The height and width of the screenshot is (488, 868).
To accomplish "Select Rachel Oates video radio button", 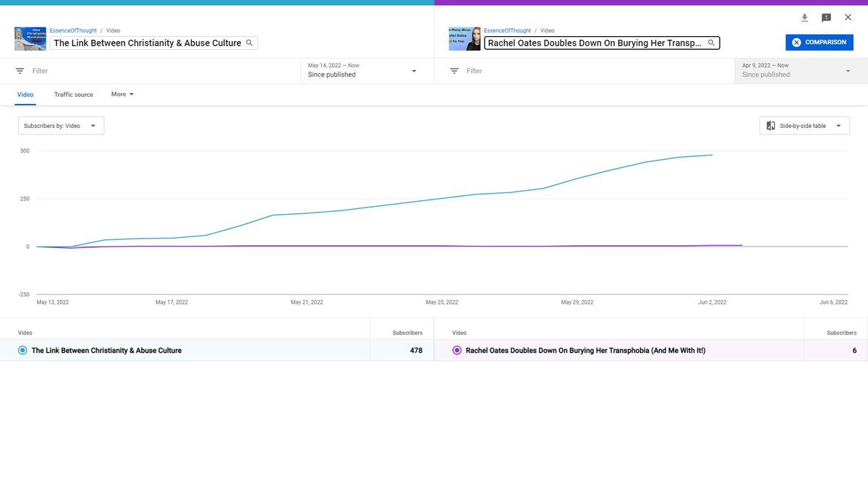I will tap(456, 351).
